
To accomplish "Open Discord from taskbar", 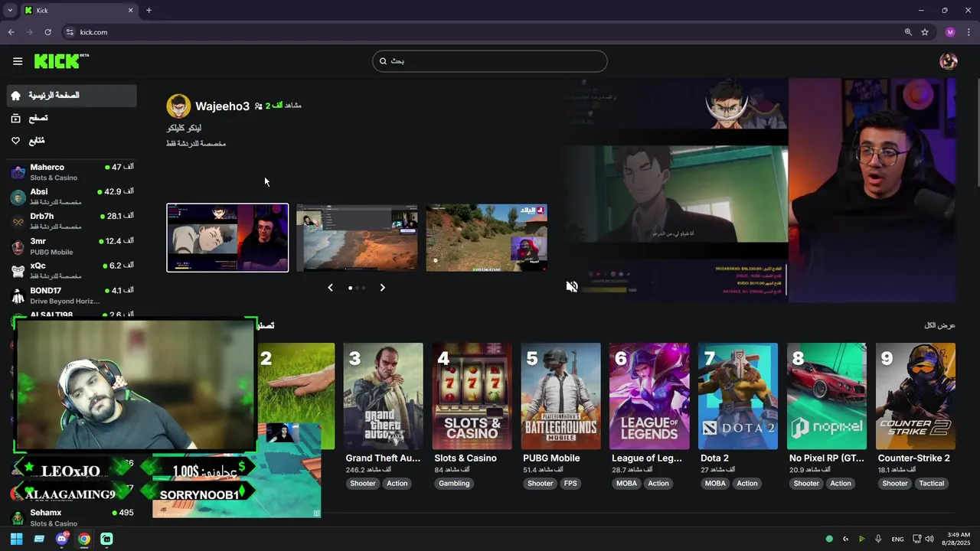I will [x=62, y=539].
